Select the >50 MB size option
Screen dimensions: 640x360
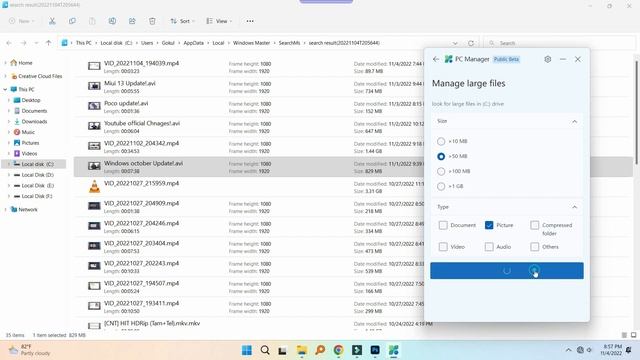point(441,156)
